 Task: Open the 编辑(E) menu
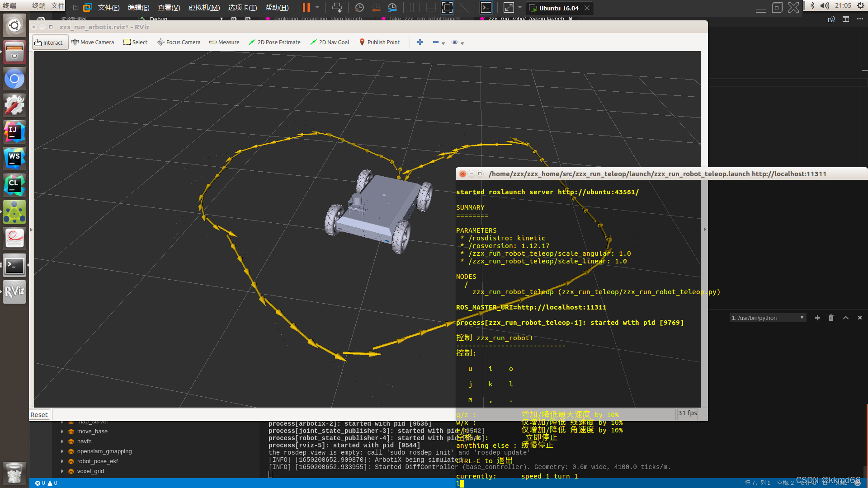click(138, 8)
